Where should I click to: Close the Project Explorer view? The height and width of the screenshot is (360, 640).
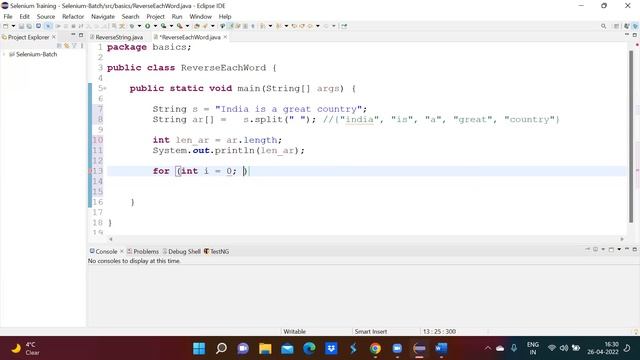54,37
